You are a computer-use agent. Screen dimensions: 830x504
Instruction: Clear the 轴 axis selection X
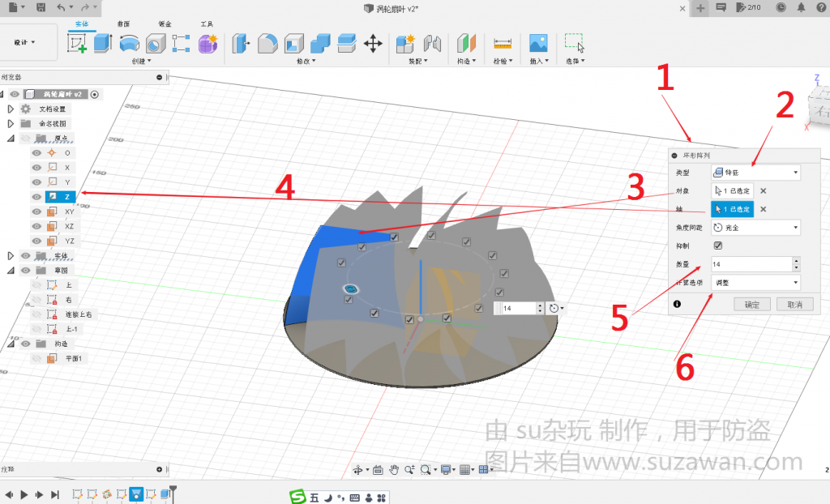coord(764,209)
